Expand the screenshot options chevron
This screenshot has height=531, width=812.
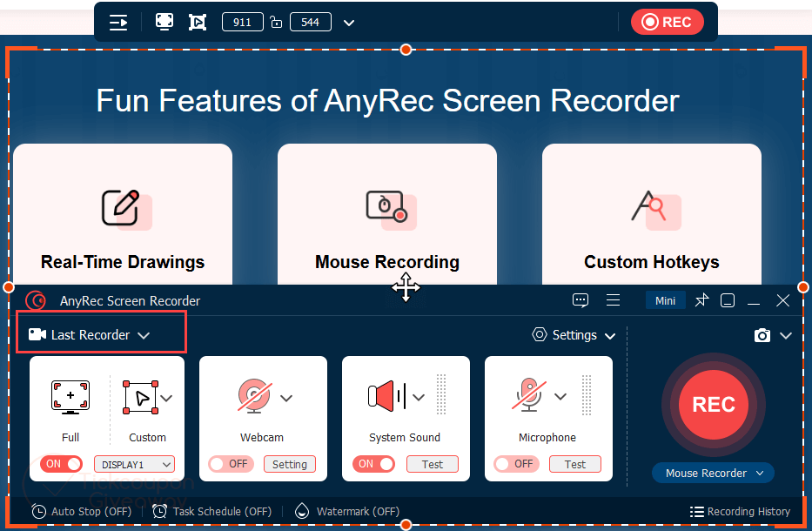pos(786,336)
